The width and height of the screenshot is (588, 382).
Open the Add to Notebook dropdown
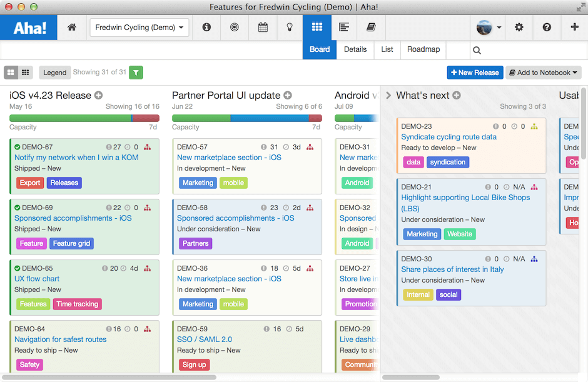coord(543,73)
